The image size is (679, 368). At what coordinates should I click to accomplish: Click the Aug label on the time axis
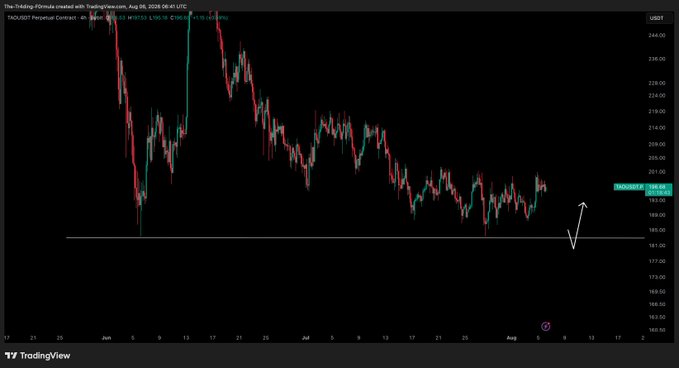[512, 338]
